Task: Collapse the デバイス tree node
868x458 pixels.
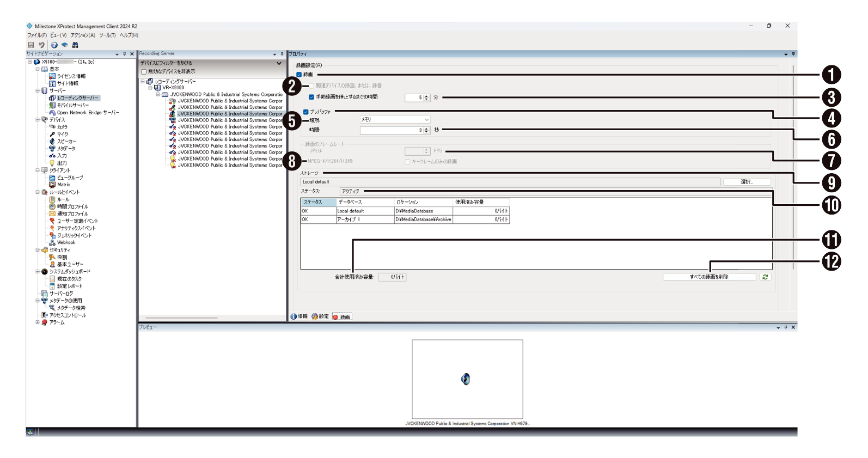Action: (x=38, y=119)
